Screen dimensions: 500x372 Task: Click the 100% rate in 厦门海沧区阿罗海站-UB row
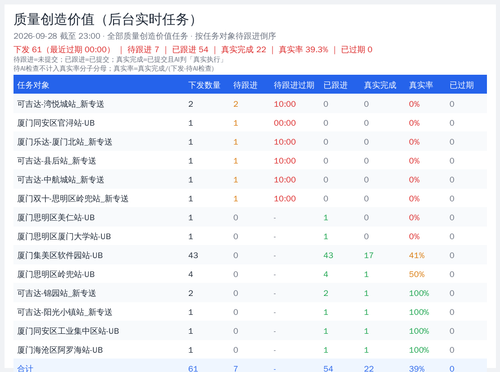click(x=419, y=350)
